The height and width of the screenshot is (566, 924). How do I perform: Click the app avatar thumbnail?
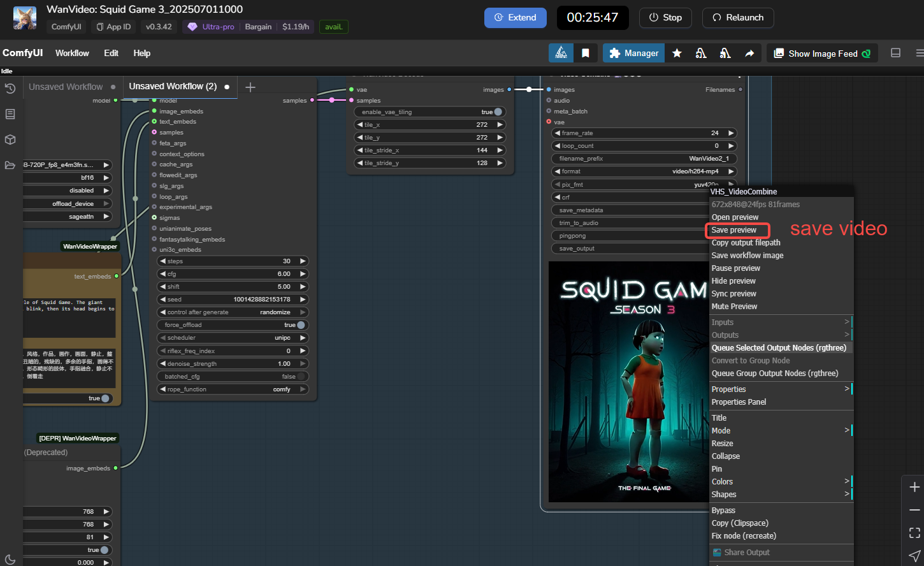click(x=25, y=18)
